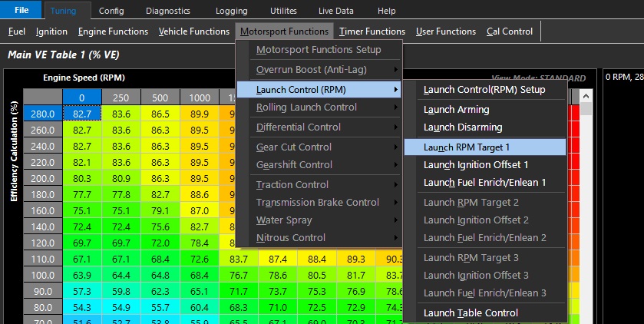Image resolution: width=644 pixels, height=324 pixels.
Task: Choose Launch Arming option
Action: point(456,110)
